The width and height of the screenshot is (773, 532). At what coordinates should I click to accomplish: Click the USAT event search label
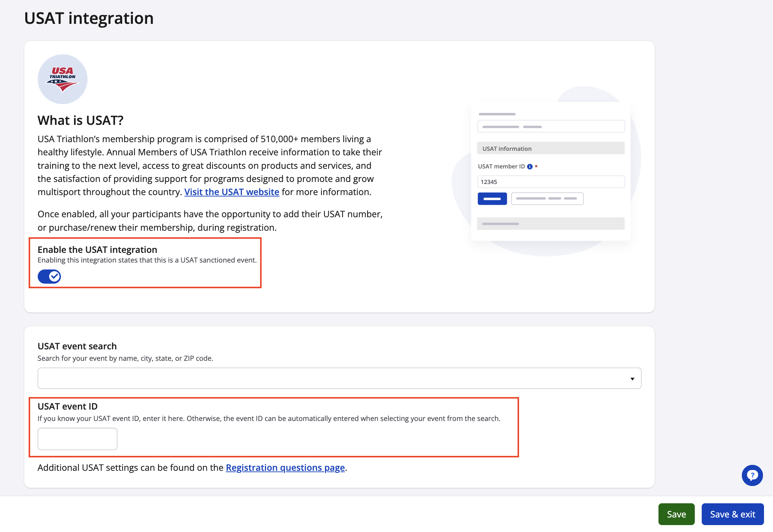click(x=77, y=346)
